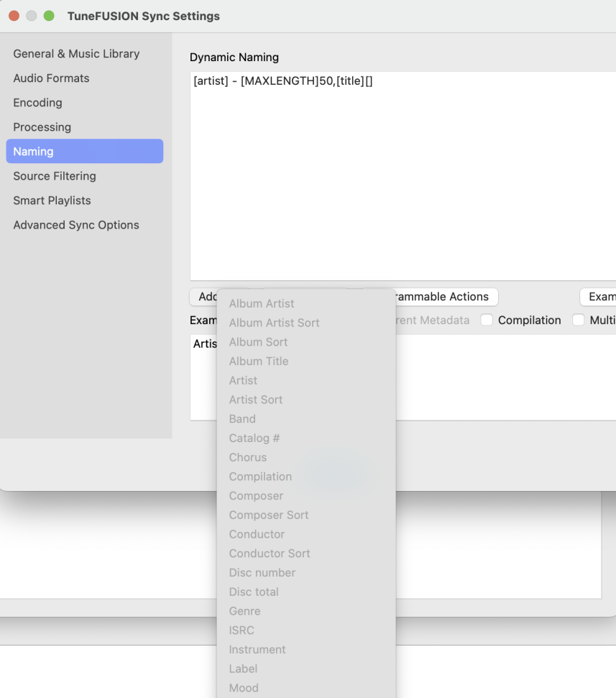The image size is (616, 698).
Task: Open General & Music Library settings
Action: [85, 54]
